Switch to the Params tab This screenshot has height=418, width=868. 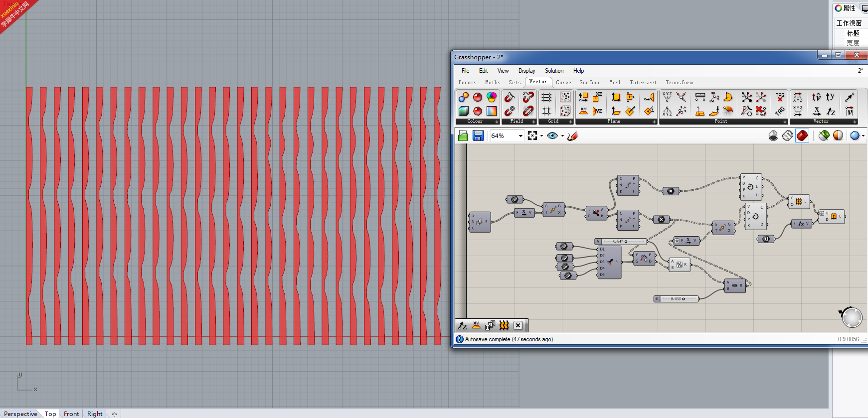click(x=467, y=82)
